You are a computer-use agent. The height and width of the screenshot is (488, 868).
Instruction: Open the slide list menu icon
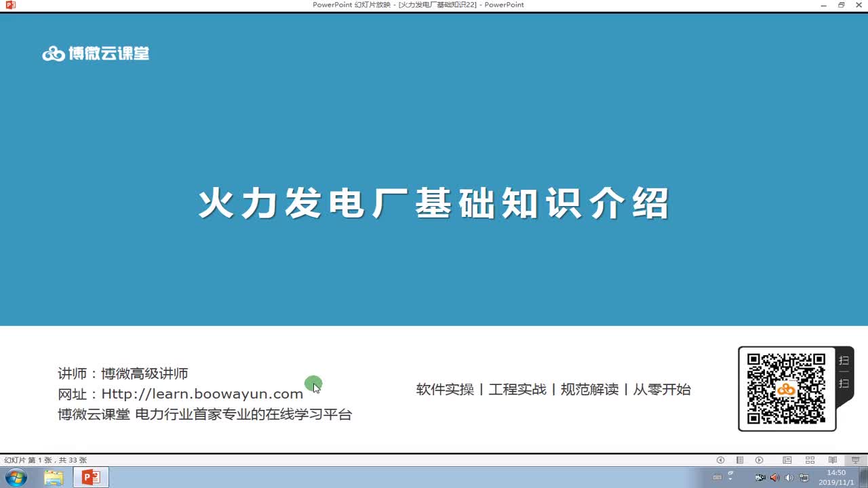point(740,460)
